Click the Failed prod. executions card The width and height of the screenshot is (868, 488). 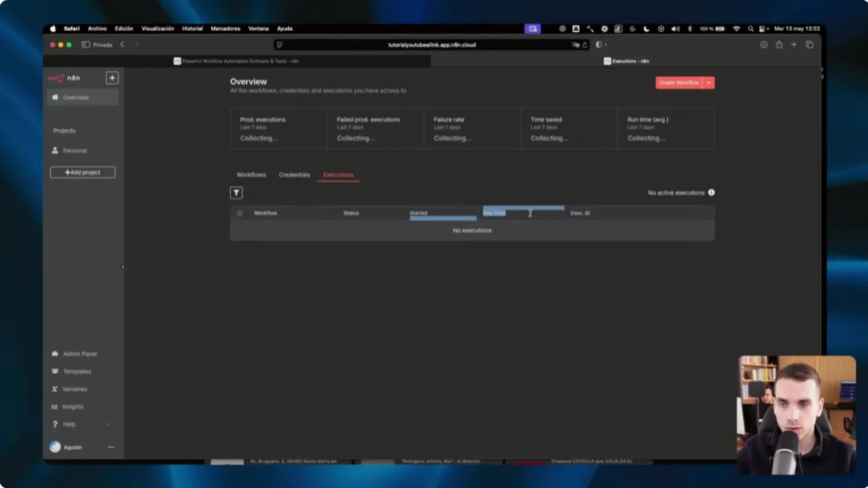[376, 128]
